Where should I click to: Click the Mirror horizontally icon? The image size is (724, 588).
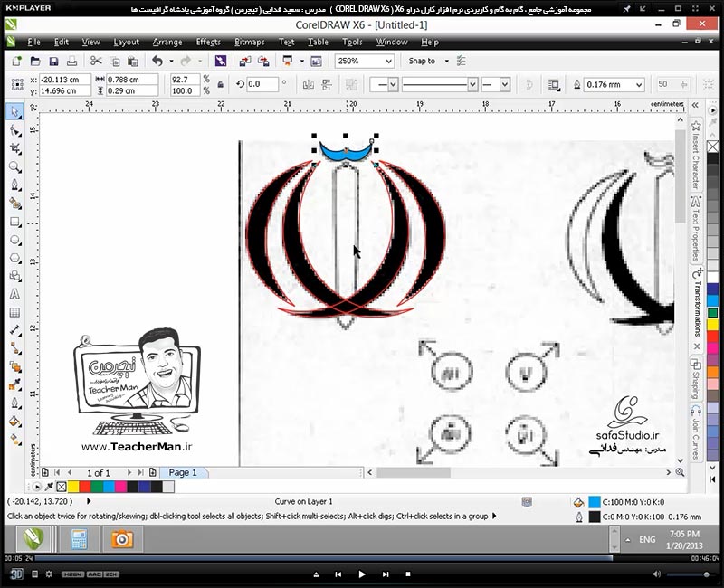[308, 84]
